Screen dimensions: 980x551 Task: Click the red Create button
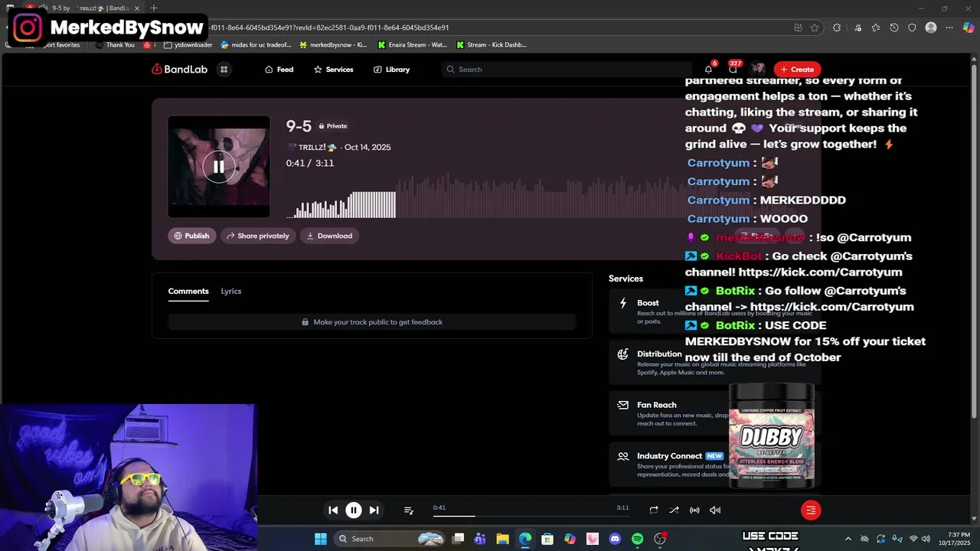(797, 70)
